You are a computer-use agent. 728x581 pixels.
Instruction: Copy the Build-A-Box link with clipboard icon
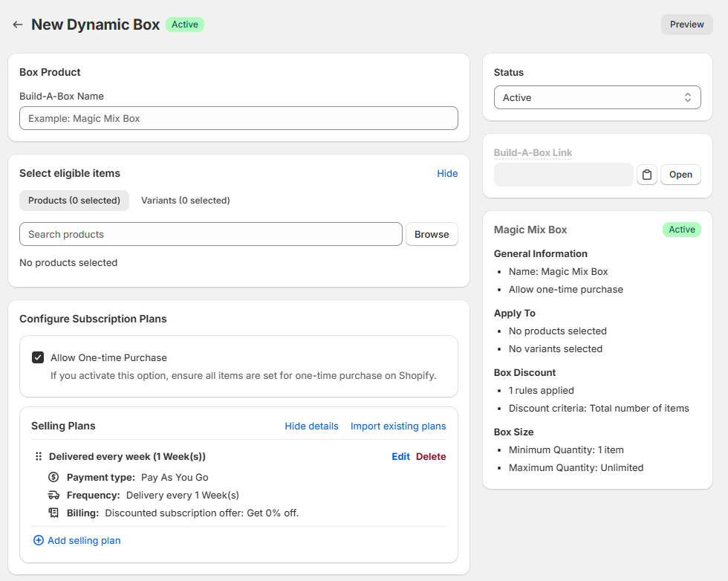click(x=647, y=175)
